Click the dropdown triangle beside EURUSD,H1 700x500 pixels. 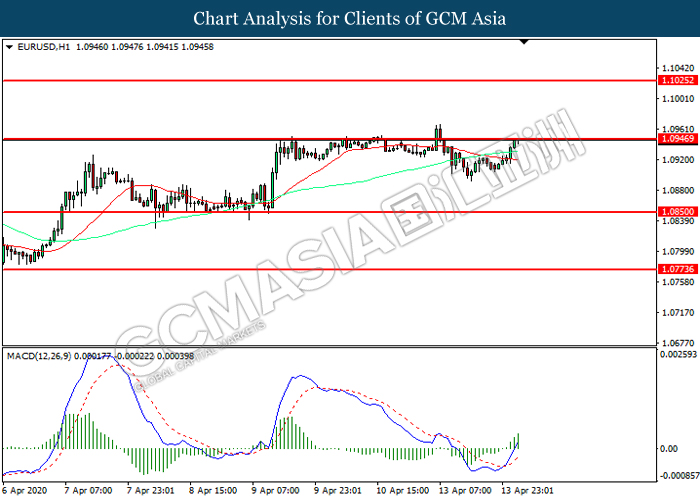[x=9, y=47]
